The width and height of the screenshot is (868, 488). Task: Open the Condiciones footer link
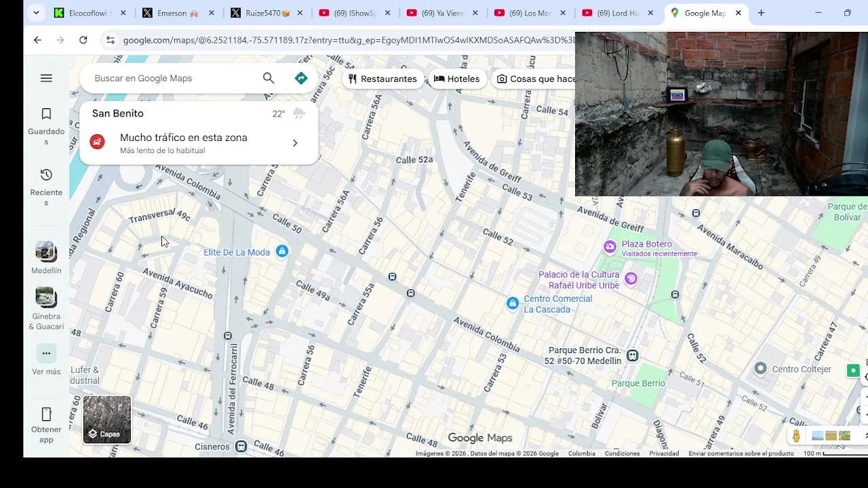tap(622, 453)
